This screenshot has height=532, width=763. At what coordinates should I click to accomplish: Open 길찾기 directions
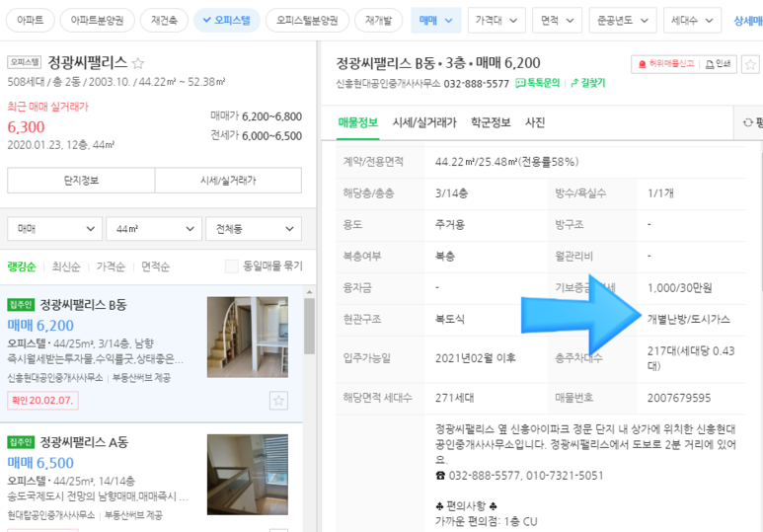[x=588, y=83]
